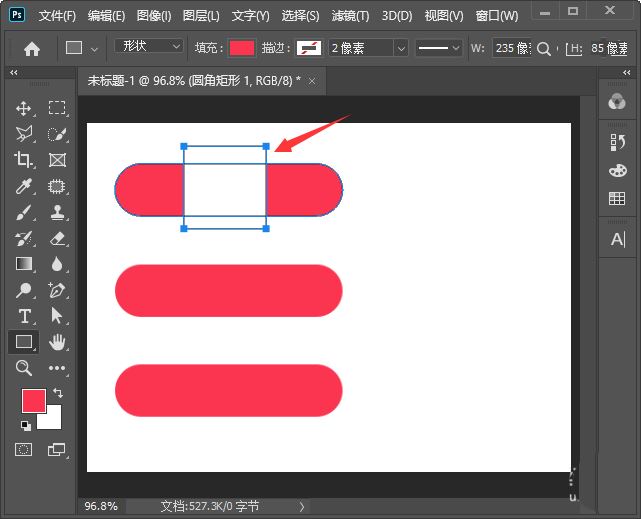This screenshot has width=641, height=519.
Task: Open the 编辑(E) menu
Action: coord(106,16)
